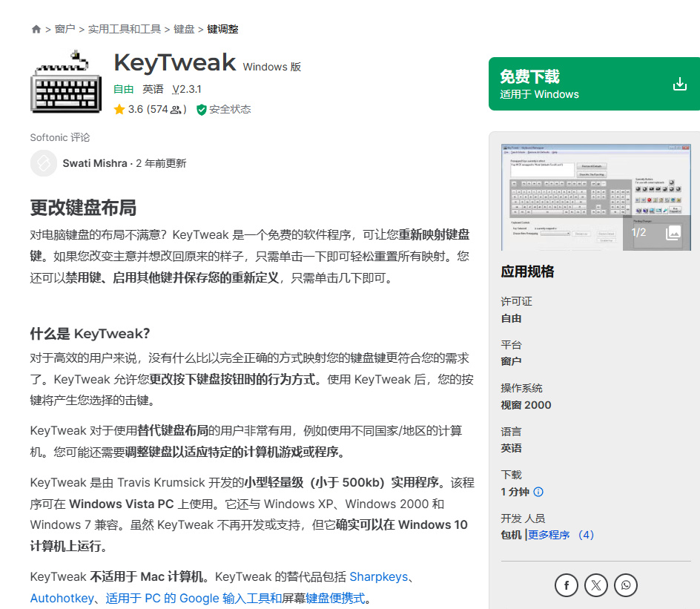Open the Sharpkeys alternative link
The image size is (700, 609).
click(379, 577)
